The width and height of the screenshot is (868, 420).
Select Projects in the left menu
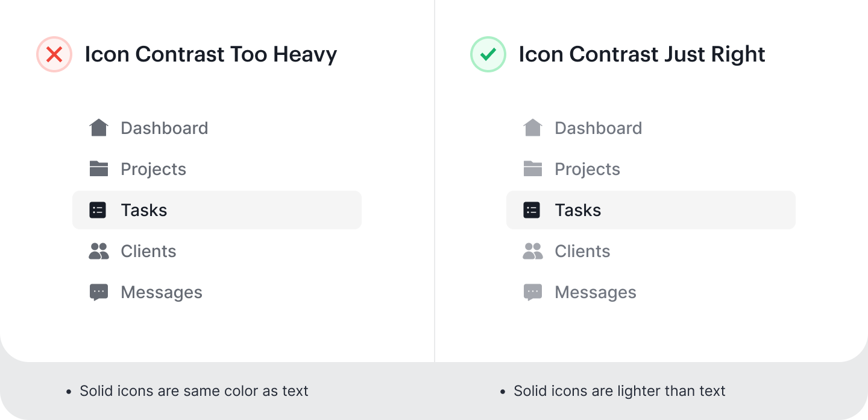(x=153, y=169)
